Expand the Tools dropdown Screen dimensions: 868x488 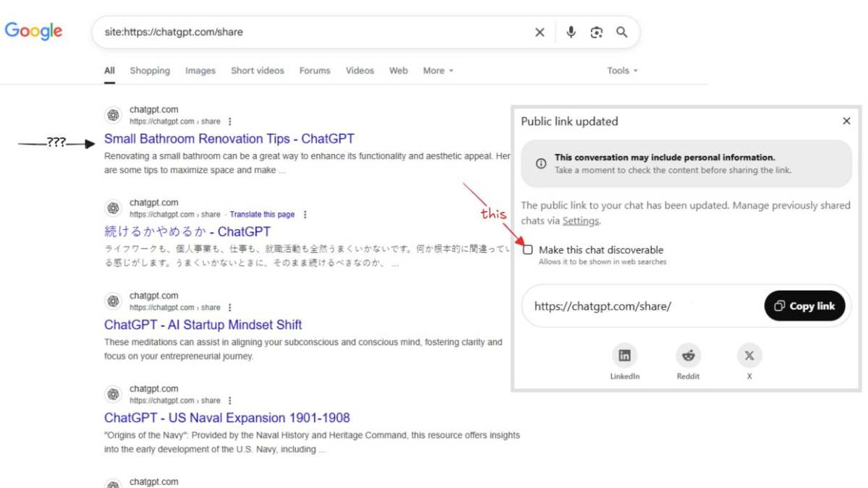(622, 71)
